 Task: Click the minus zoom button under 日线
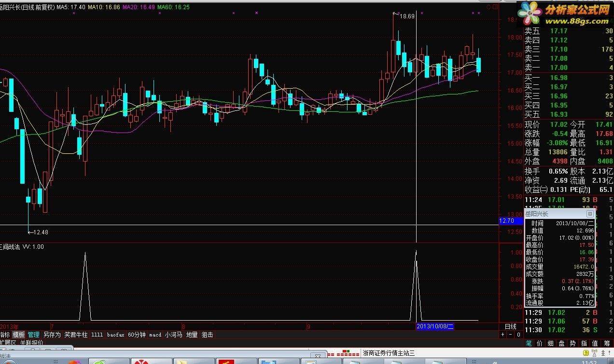(x=511, y=334)
